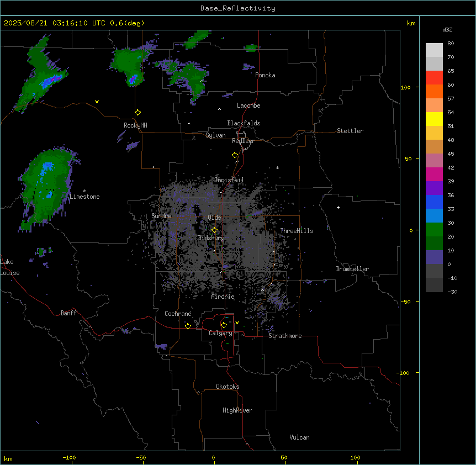Click the Base_Reflectivity title text
Viewport: 476px width, 465px height.
coord(238,8)
